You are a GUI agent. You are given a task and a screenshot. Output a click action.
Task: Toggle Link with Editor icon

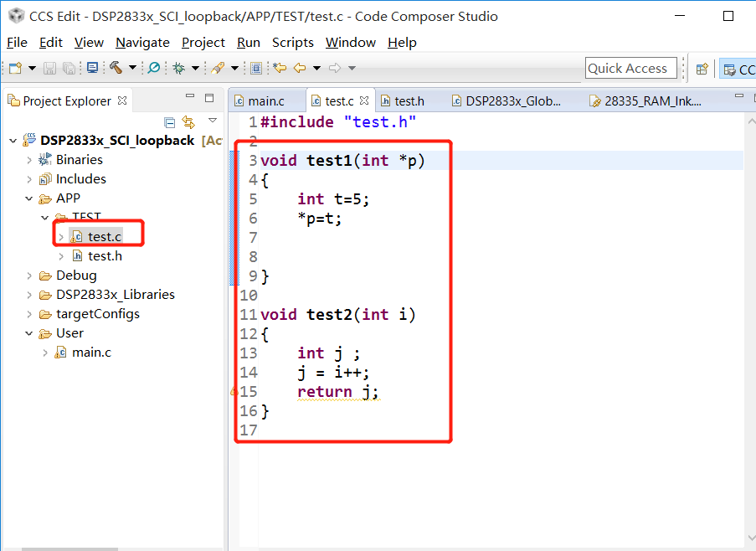point(188,122)
